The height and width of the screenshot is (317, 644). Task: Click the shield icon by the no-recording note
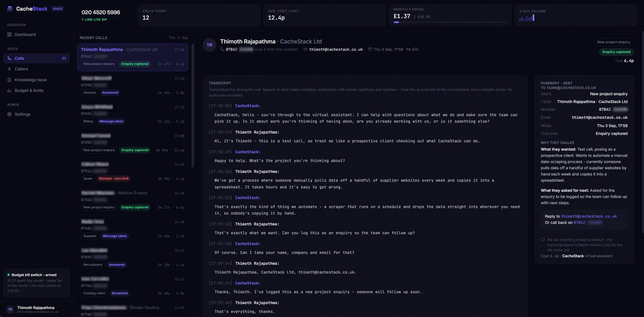point(543,240)
